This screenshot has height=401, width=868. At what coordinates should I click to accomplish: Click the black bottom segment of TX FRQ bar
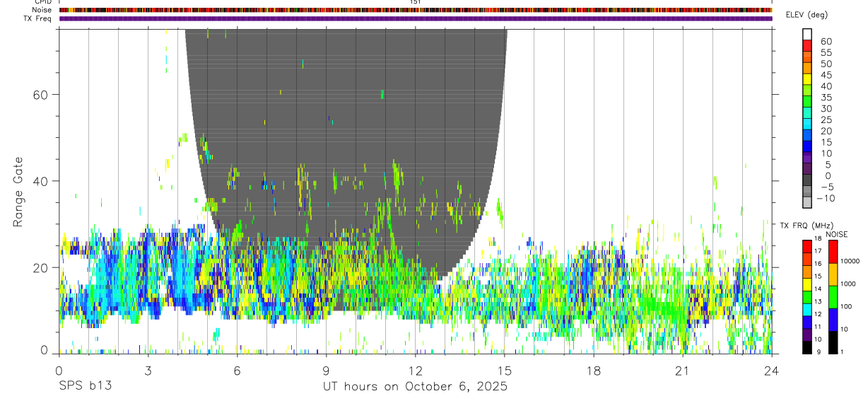(807, 347)
